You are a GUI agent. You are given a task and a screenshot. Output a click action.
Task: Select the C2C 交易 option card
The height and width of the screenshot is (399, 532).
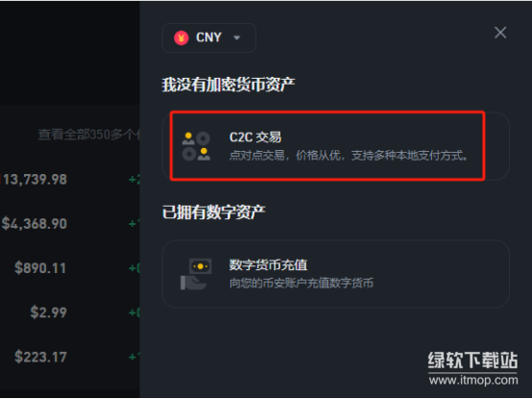coord(335,146)
